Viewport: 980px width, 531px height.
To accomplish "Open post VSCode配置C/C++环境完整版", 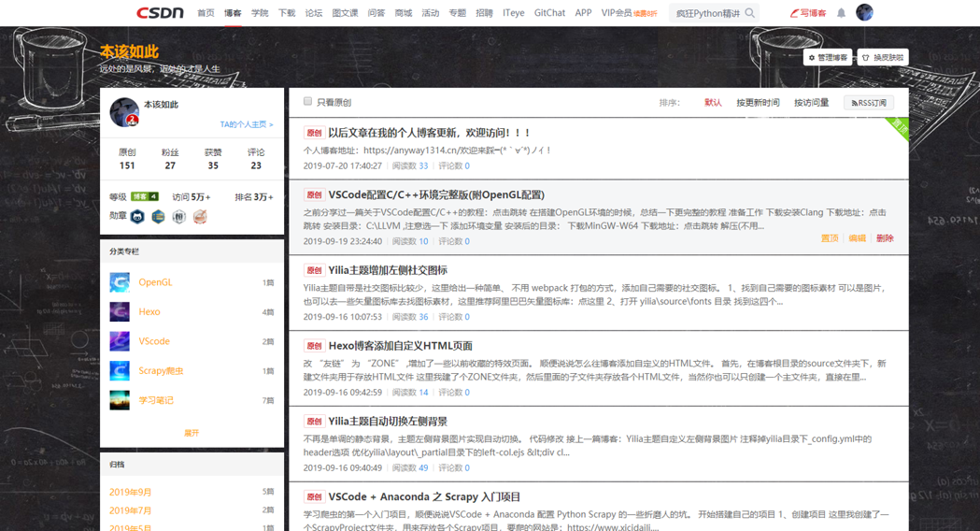I will pos(436,194).
